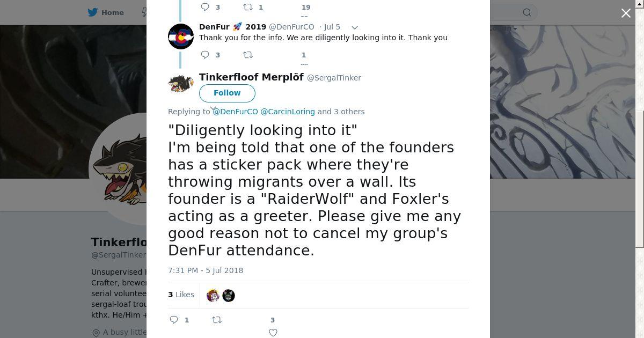644x338 pixels.
Task: Open the @CarcinLoring mention link
Action: pos(288,112)
